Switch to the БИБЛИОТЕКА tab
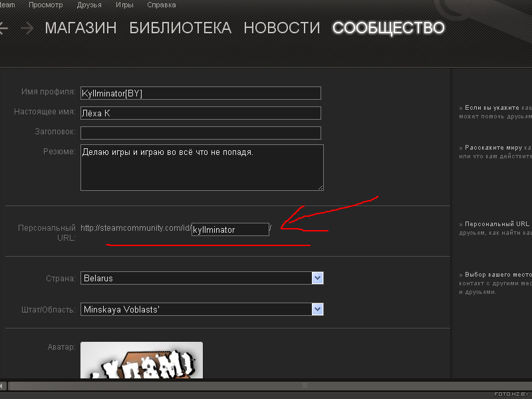532x399 pixels. 180,28
